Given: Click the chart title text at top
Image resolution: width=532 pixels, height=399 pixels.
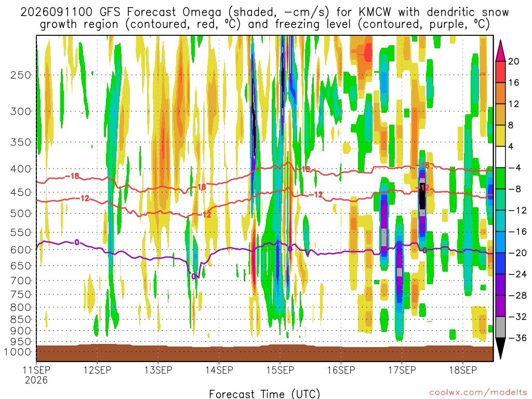Looking at the screenshot, I should [x=264, y=18].
